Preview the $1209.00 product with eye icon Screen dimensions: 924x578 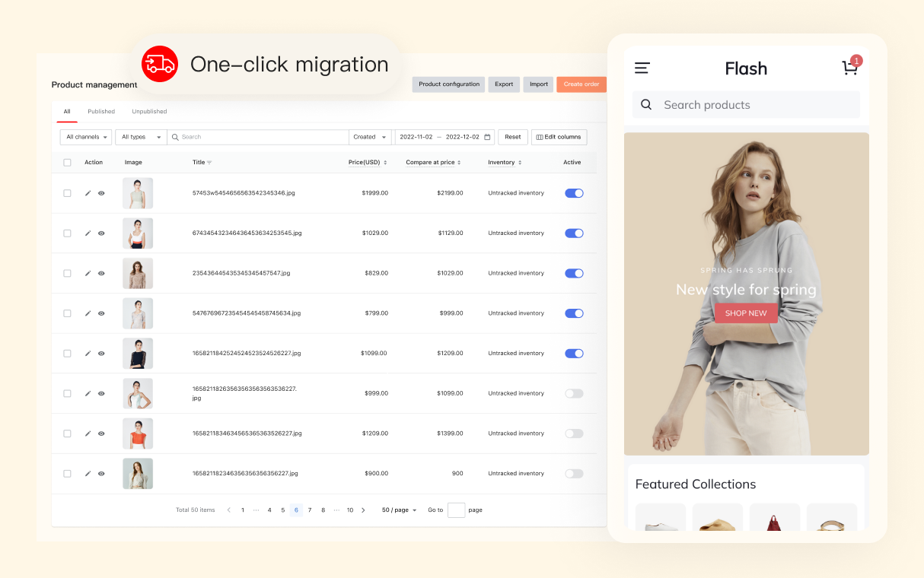coord(101,433)
